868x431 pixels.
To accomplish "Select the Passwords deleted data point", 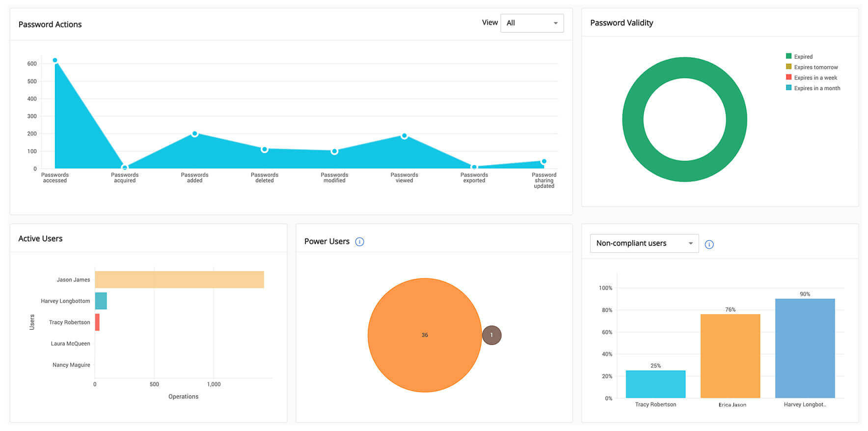I will (265, 149).
